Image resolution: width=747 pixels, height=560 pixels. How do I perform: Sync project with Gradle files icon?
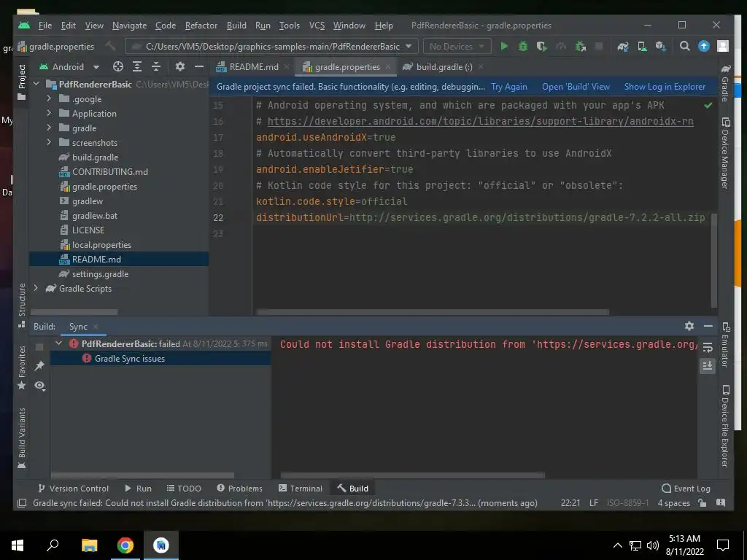pyautogui.click(x=623, y=46)
